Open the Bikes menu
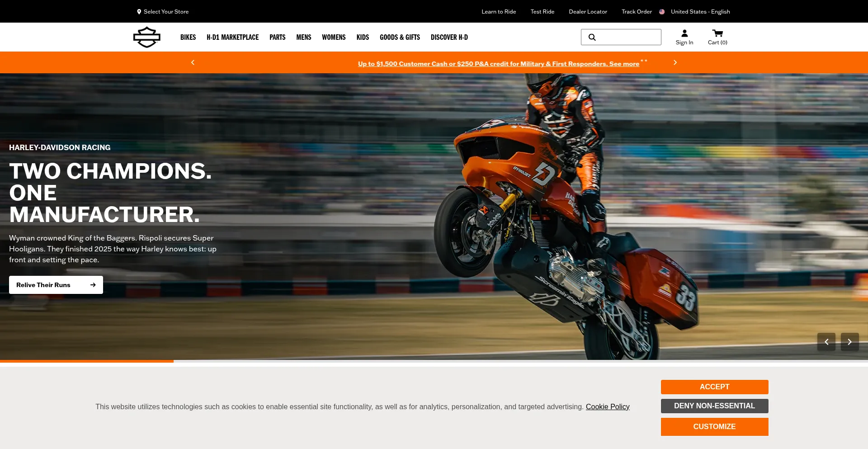 tap(188, 37)
